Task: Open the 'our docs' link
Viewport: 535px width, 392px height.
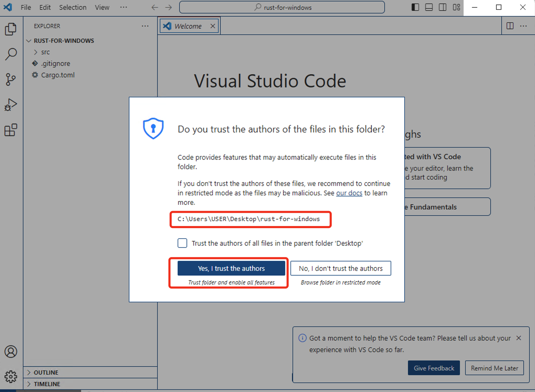Action: point(349,193)
